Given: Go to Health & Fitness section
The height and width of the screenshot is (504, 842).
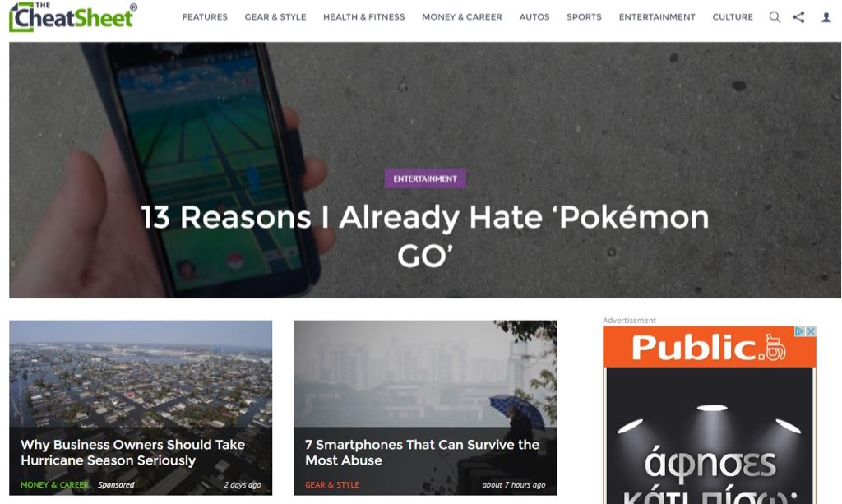Looking at the screenshot, I should point(364,17).
